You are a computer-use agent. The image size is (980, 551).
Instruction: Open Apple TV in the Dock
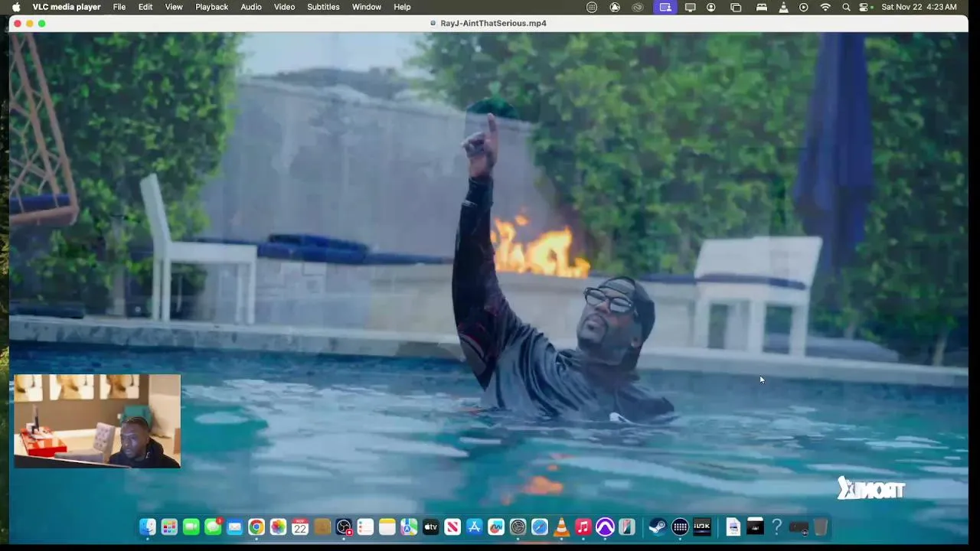coord(430,527)
